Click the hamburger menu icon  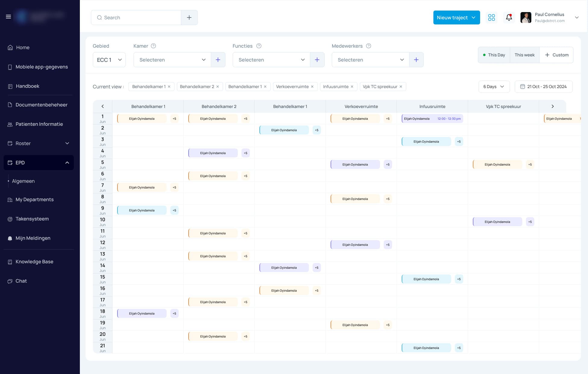(8, 17)
